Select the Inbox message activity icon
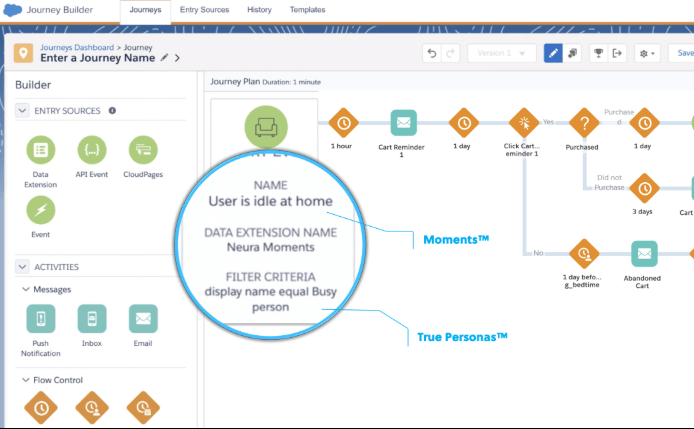 click(92, 319)
